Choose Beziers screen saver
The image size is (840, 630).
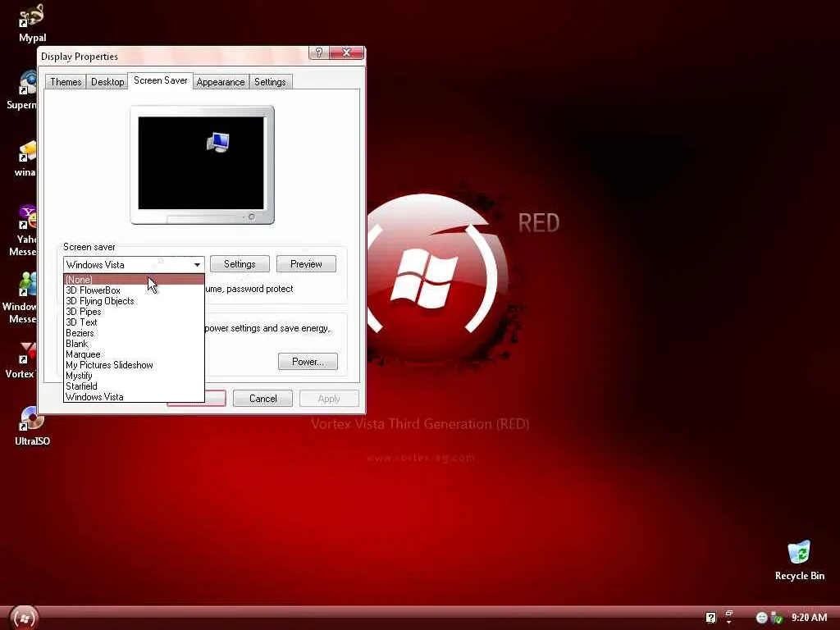pyautogui.click(x=134, y=333)
